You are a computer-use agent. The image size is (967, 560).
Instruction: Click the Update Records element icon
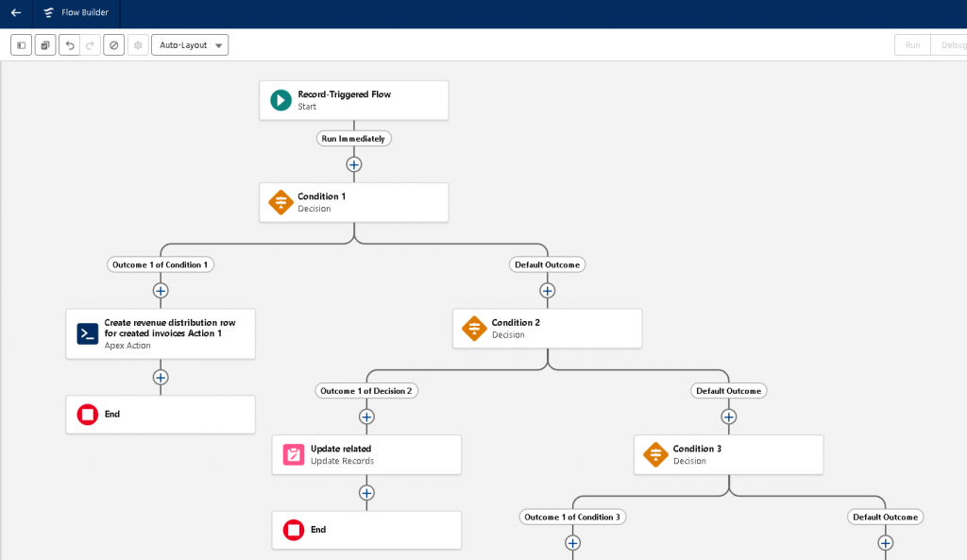coord(294,455)
